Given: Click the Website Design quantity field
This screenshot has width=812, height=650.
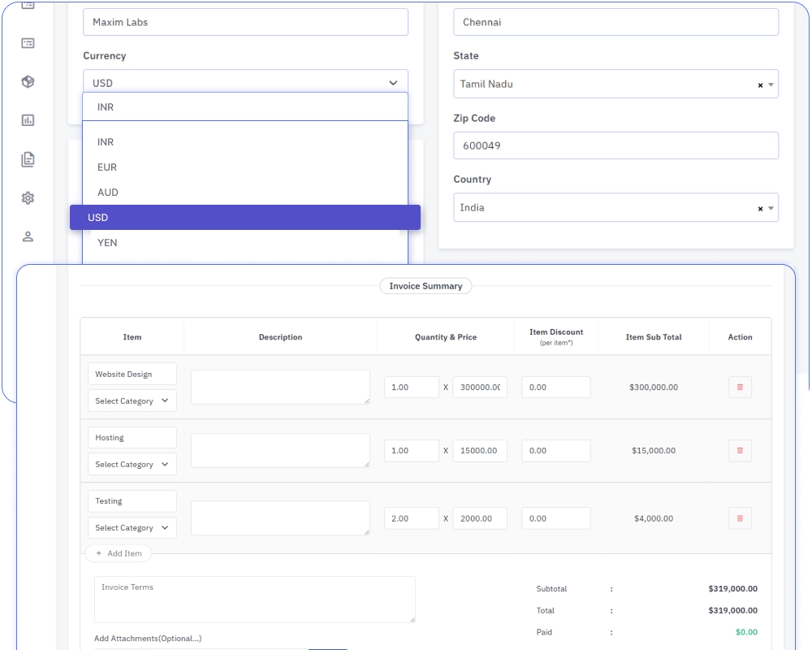Looking at the screenshot, I should coord(412,388).
